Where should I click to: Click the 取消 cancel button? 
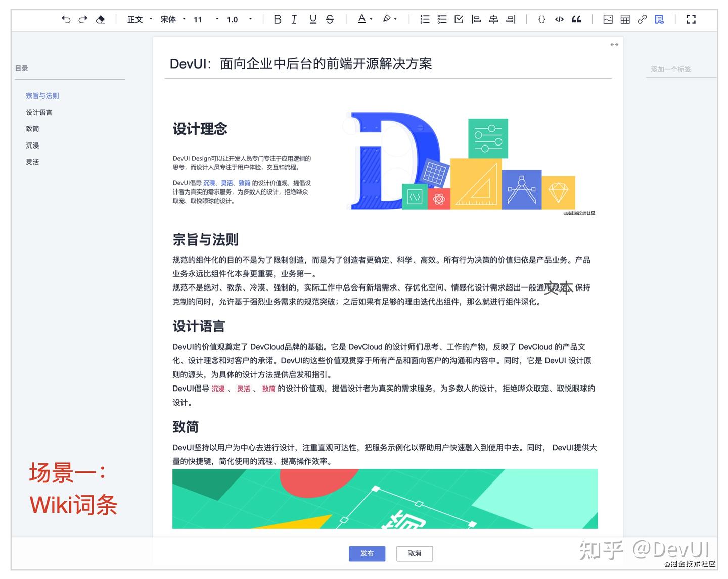[415, 553]
